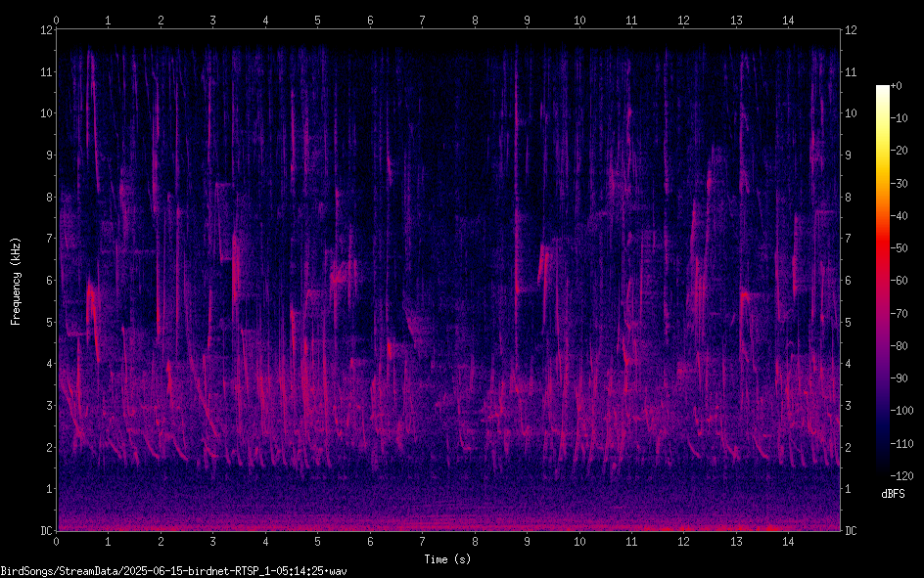This screenshot has width=924, height=578.
Task: Click the "-60" color scale label
Action: [x=899, y=281]
